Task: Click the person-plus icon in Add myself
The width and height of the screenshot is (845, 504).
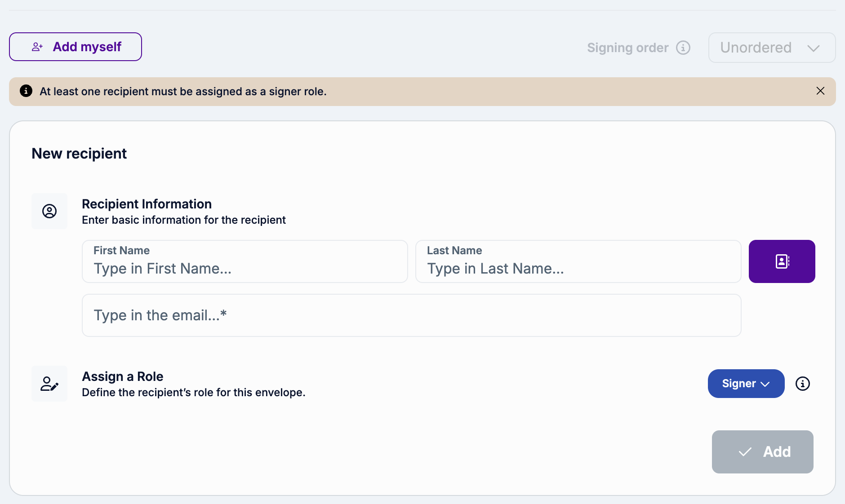Action: point(37,47)
